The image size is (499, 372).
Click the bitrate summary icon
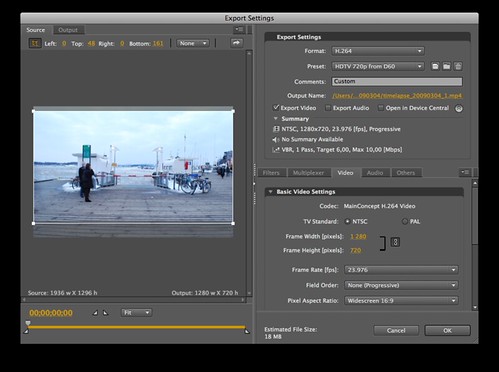pos(276,150)
